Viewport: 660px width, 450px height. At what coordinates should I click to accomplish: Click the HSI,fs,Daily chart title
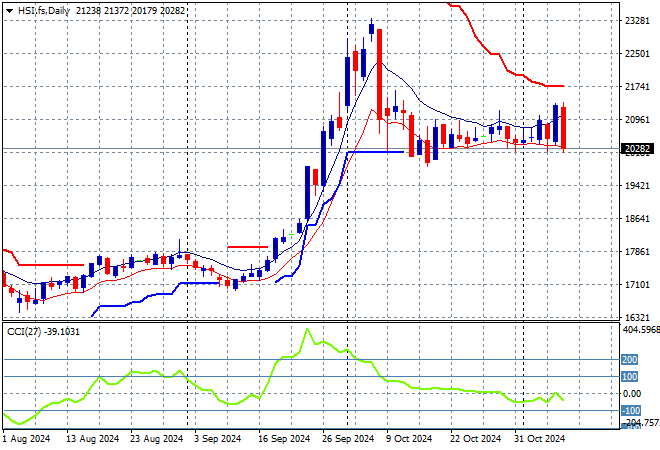pos(43,8)
